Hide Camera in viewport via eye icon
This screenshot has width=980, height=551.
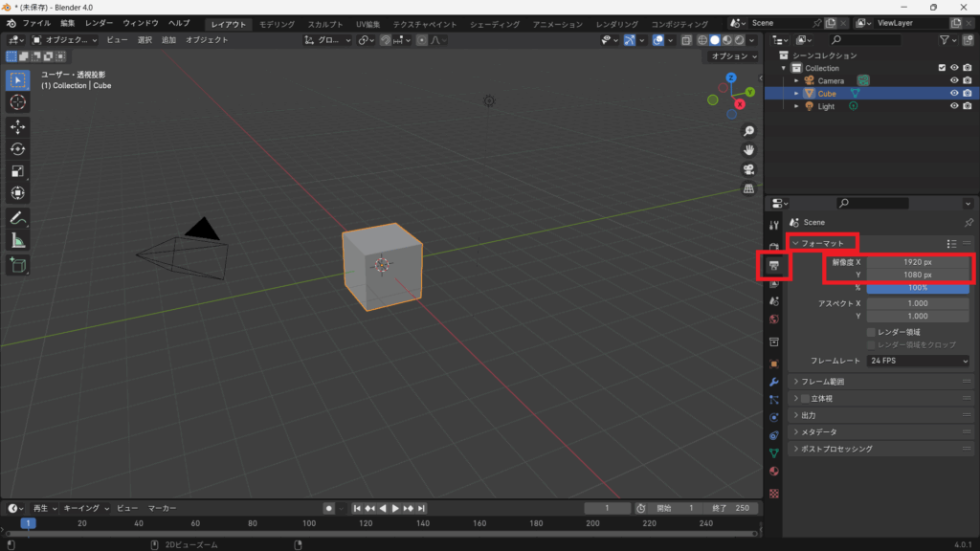[954, 80]
